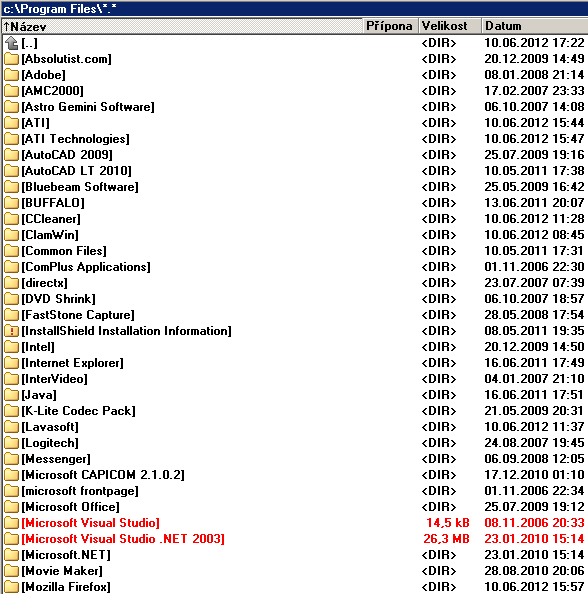The width and height of the screenshot is (588, 594).
Task: Click the InstallShield folder icon with exclamation mark
Action: pyautogui.click(x=12, y=331)
